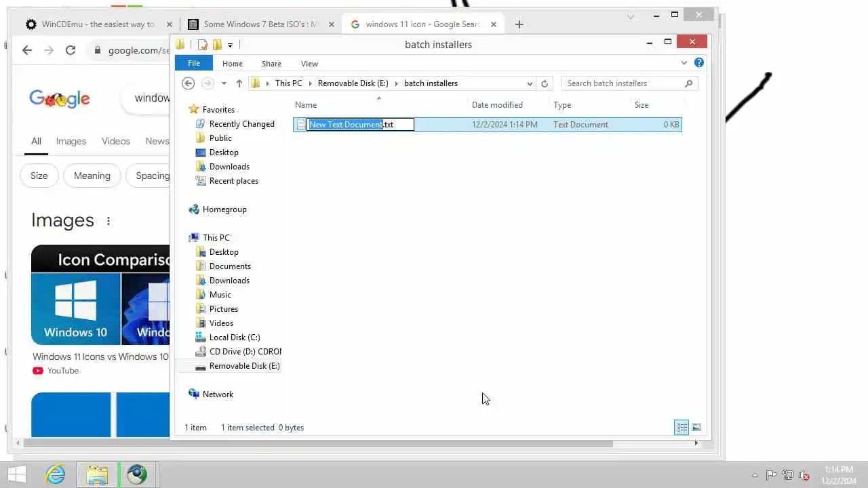868x488 pixels.
Task: Open Local Disk (C:) in navigation pane
Action: click(235, 338)
